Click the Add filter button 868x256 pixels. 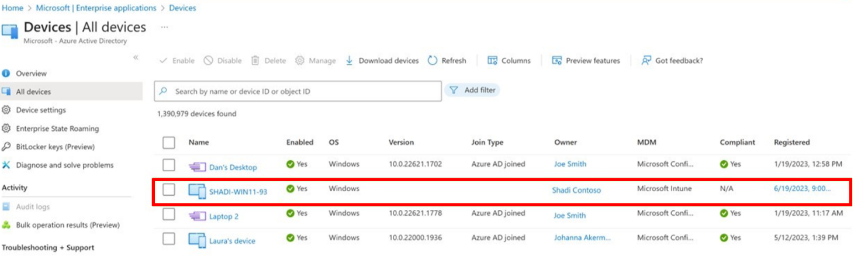(472, 91)
